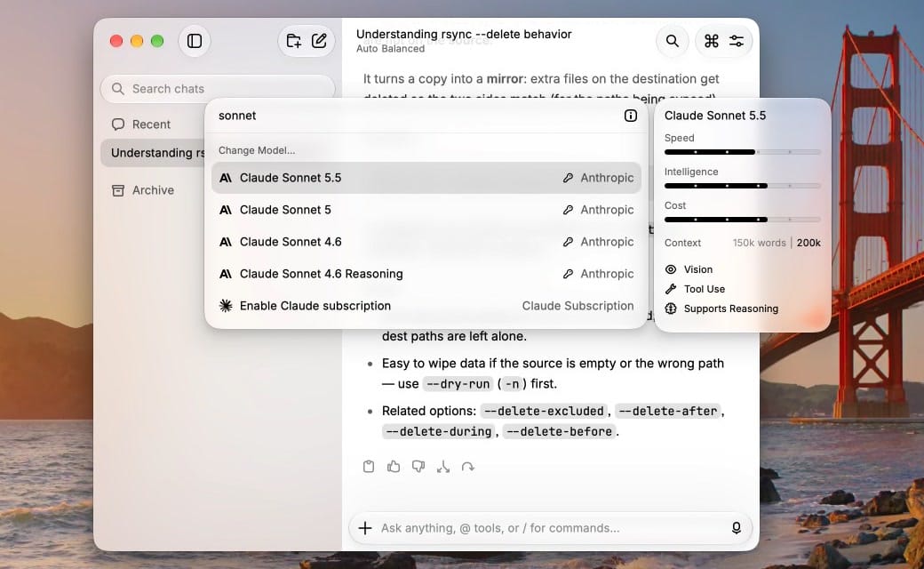Click the model search field containing "sonnet"
The width and height of the screenshot is (924, 569).
[418, 116]
